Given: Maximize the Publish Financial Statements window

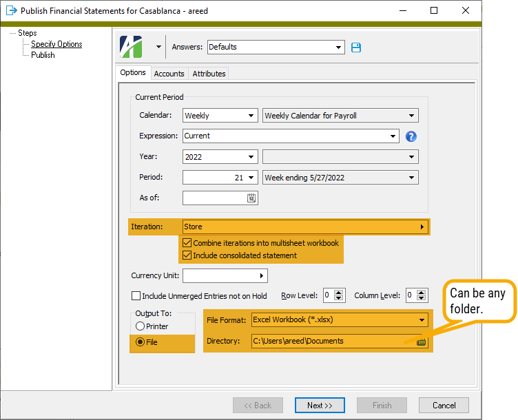Looking at the screenshot, I should pos(434,10).
